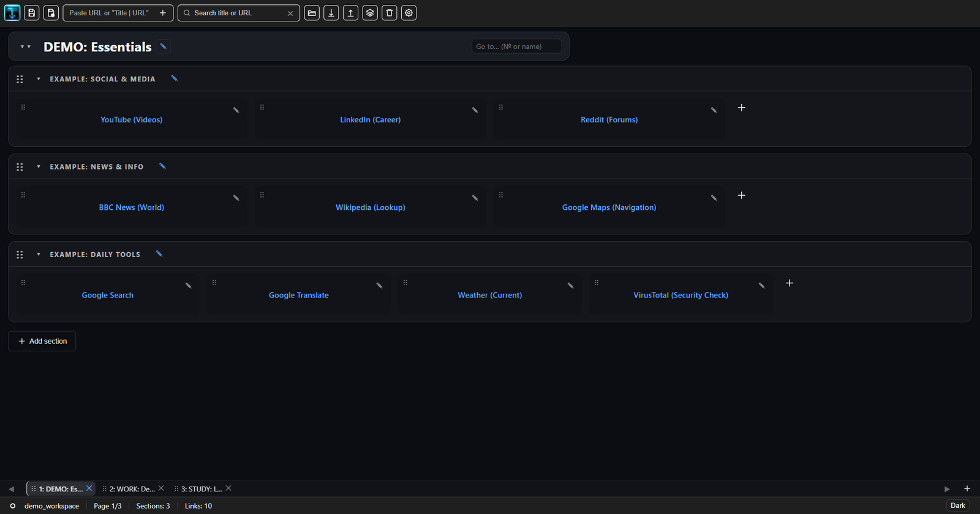Screen dimensions: 980x514
Task: Click VirusTotal card drag handle dots
Action: [597, 283]
